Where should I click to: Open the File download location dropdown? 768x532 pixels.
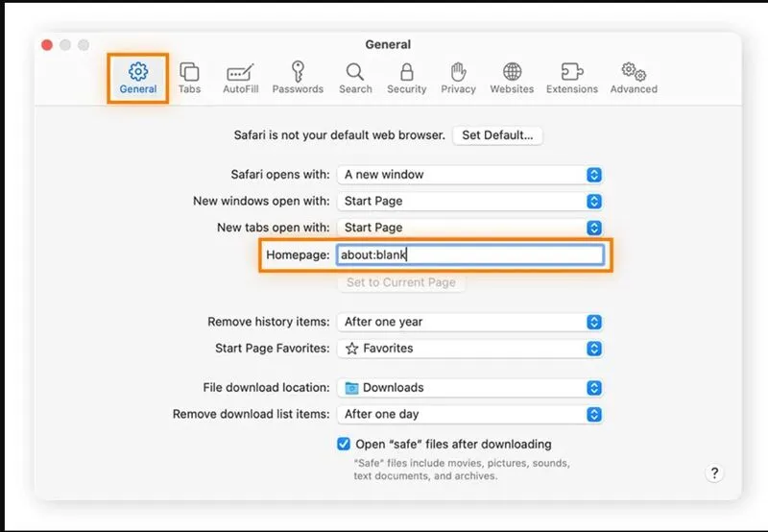point(469,388)
